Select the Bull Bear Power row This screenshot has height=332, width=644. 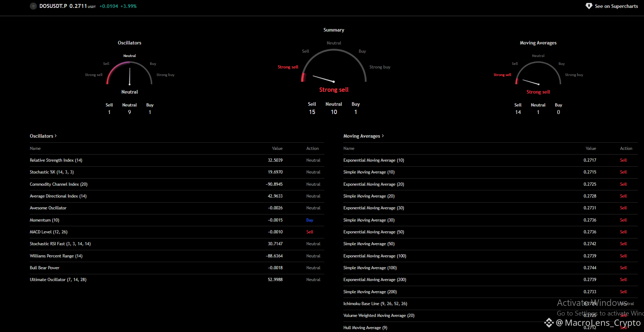click(x=177, y=268)
